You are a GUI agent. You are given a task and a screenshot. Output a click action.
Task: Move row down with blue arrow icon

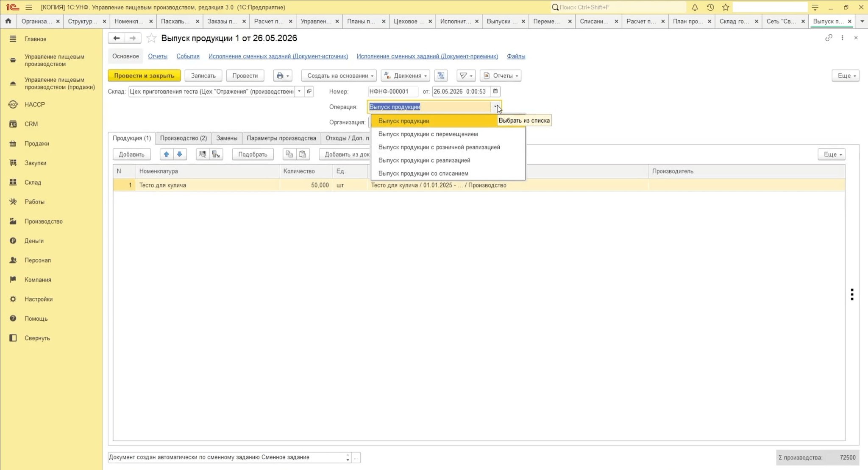click(x=180, y=154)
